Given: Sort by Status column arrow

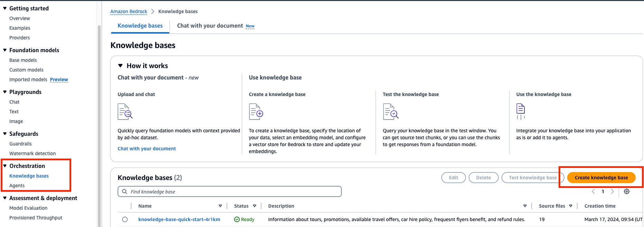Looking at the screenshot, I should tap(255, 206).
